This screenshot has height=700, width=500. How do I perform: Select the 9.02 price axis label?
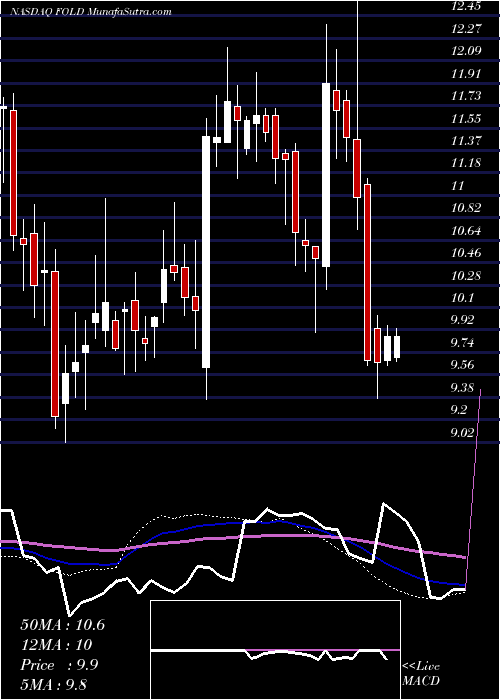tap(464, 433)
